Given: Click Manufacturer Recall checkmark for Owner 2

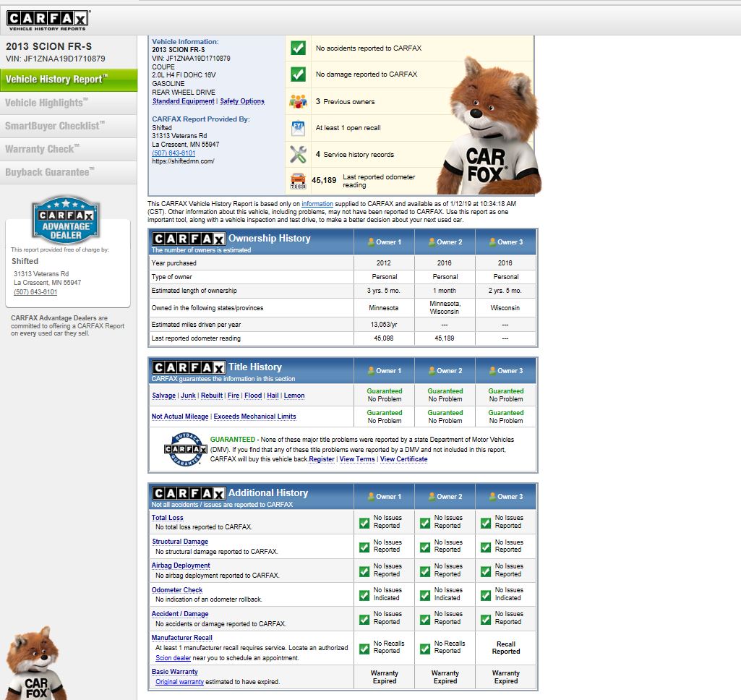Looking at the screenshot, I should (425, 649).
